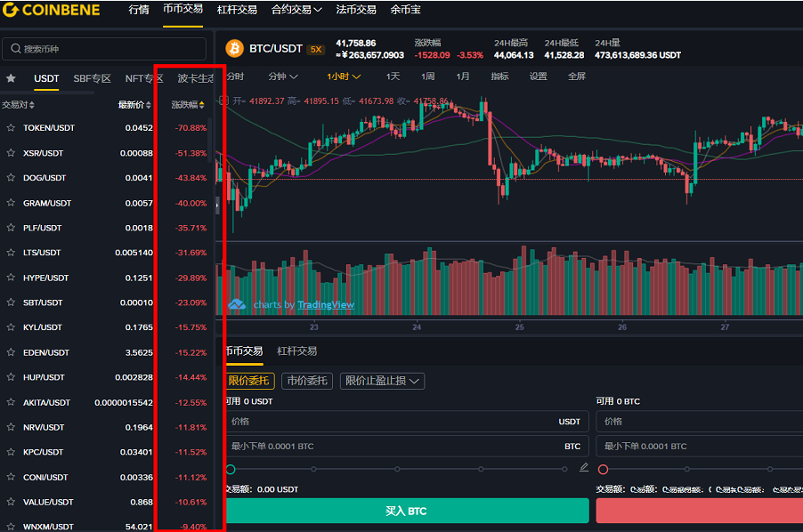This screenshot has width=803, height=532.
Task: Toggle favorite on GRAM/USDT
Action: [11, 203]
